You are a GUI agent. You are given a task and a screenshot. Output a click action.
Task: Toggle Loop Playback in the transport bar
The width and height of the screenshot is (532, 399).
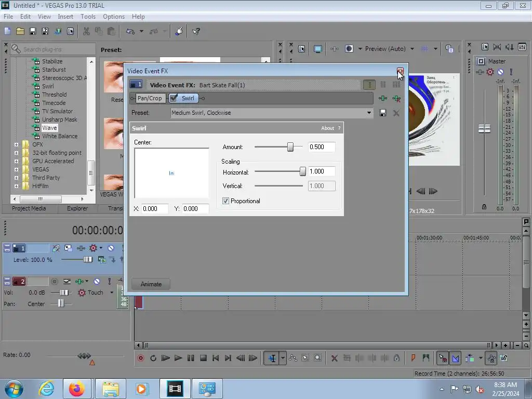pyautogui.click(x=153, y=358)
